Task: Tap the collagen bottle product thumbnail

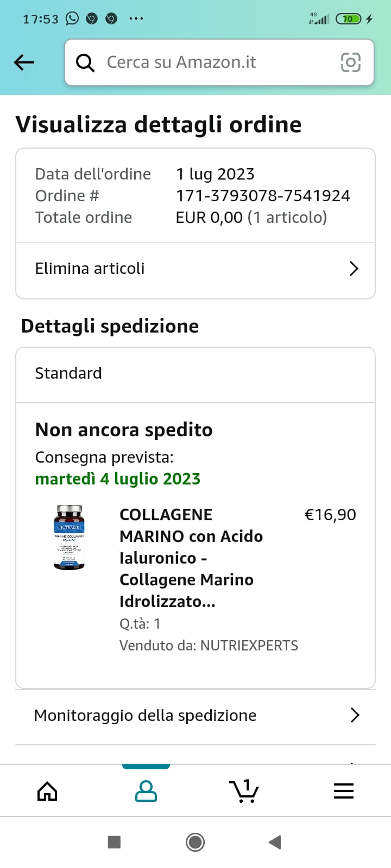Action: point(69,538)
